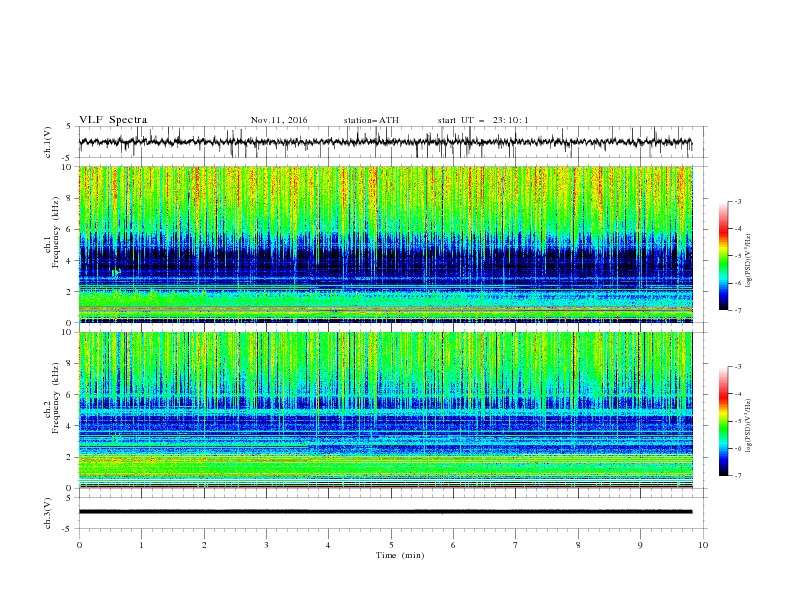
Task: Click the "ch.3(V)" waveform axis label
Action: (48, 513)
